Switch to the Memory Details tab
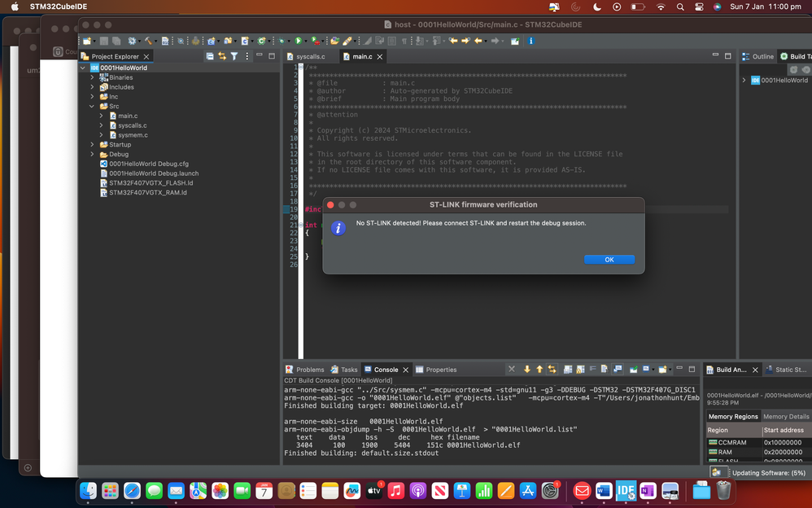Image resolution: width=812 pixels, height=508 pixels. click(786, 416)
